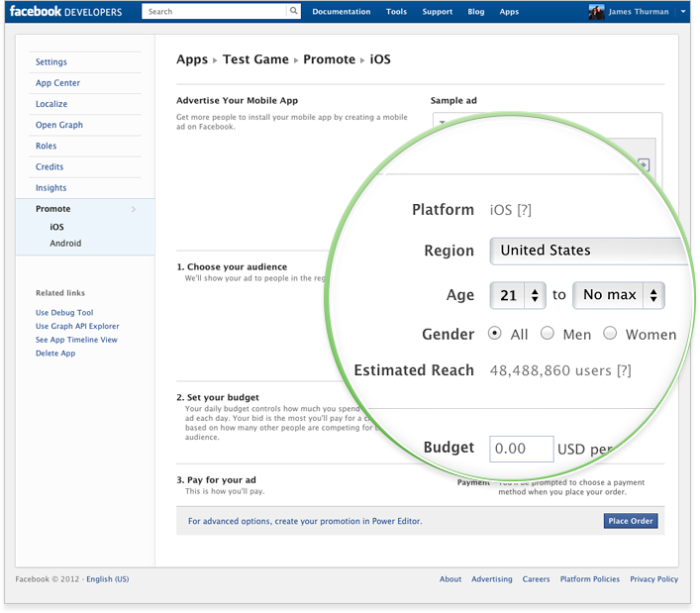Open the Platform [?] help tooltip
This screenshot has height=613, width=700.
(x=525, y=210)
